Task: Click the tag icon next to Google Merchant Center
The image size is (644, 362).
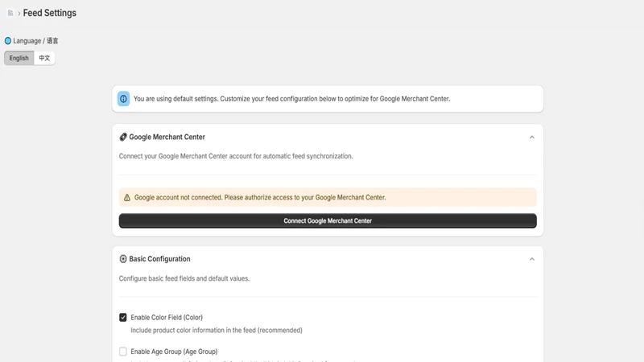Action: [123, 137]
